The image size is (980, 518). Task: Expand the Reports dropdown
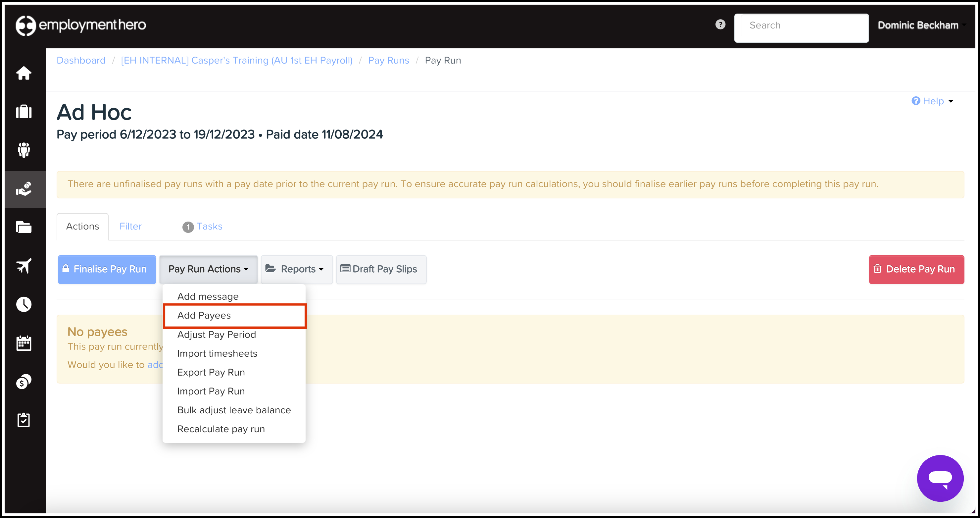click(296, 269)
